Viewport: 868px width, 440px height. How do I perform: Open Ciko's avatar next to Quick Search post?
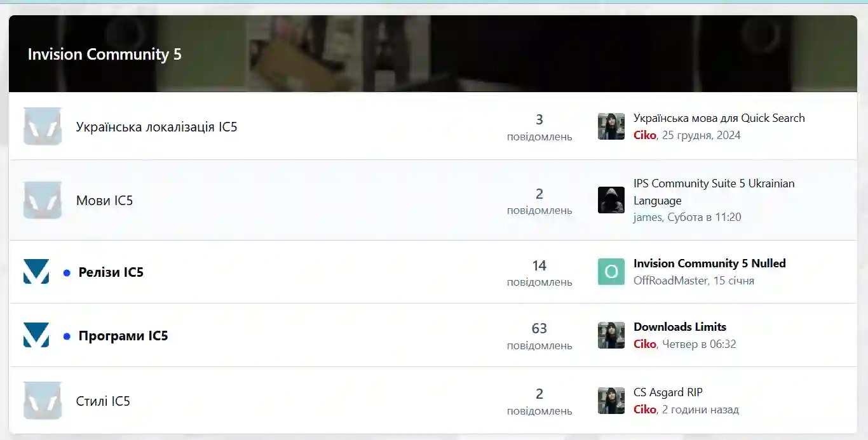(x=611, y=126)
